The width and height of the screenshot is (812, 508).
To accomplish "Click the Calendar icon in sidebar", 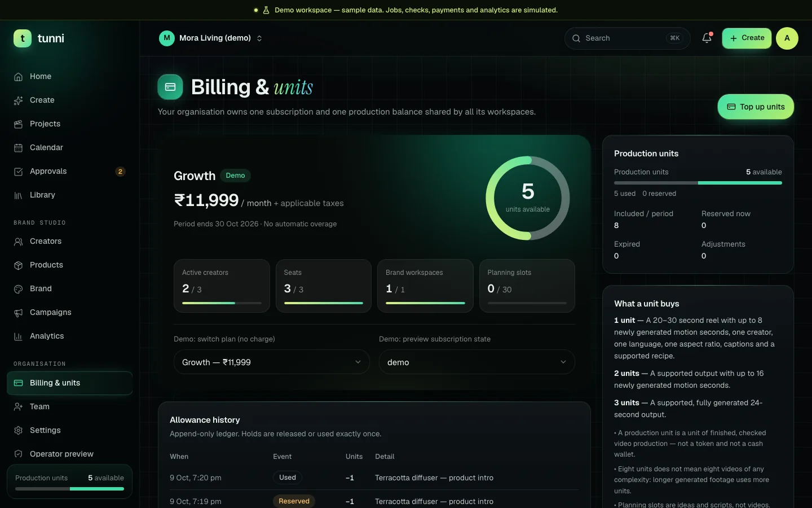I will 18,148.
